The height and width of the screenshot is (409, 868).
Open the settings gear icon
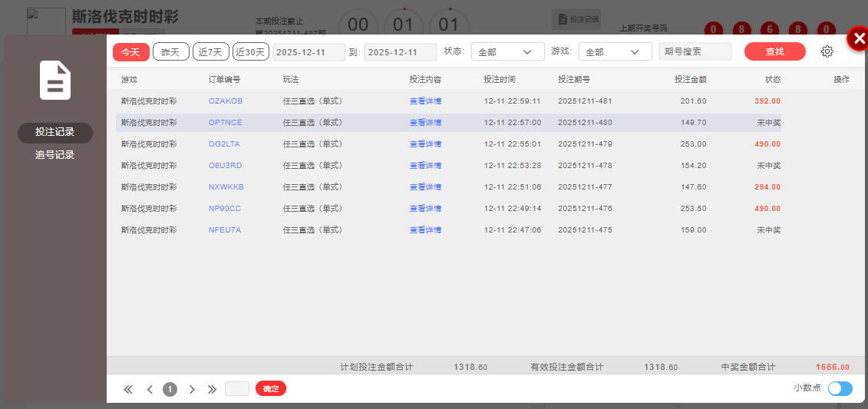click(x=827, y=51)
